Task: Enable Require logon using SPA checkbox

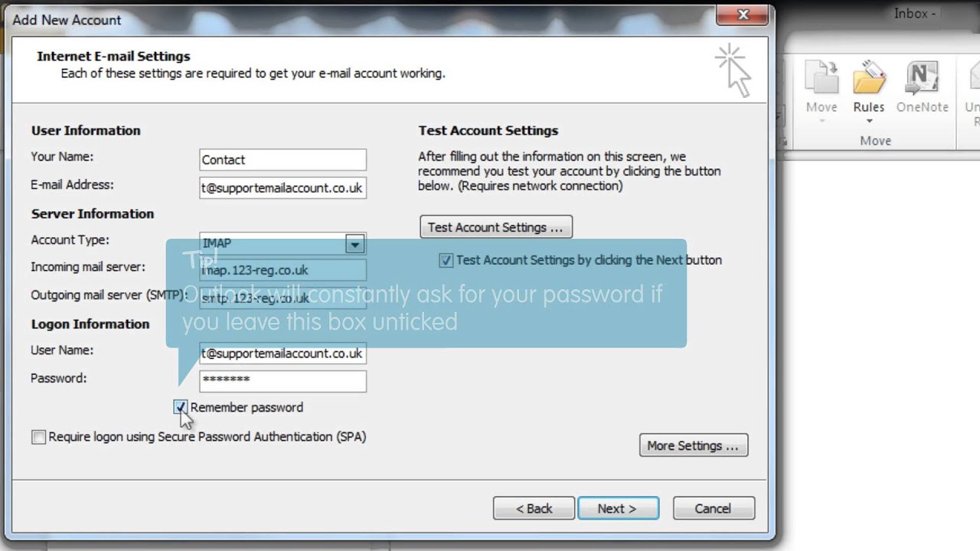Action: click(x=38, y=437)
